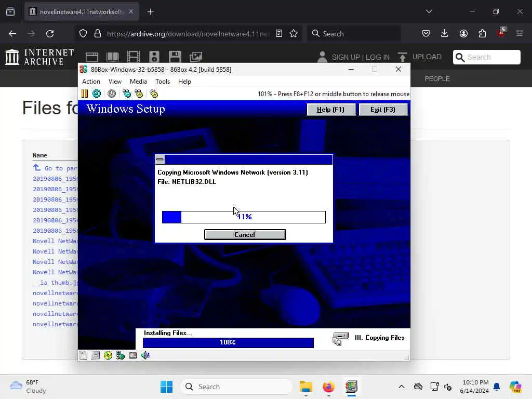Click the Ctrl+Alt+Esc toolbar icon
The height and width of the screenshot is (399, 532).
pos(139,94)
